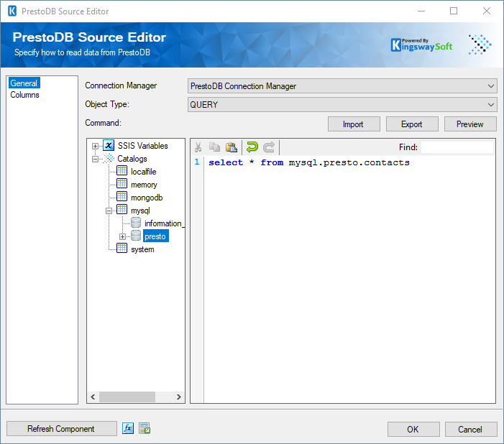
Task: Confirm with the OK button
Action: [x=413, y=429]
